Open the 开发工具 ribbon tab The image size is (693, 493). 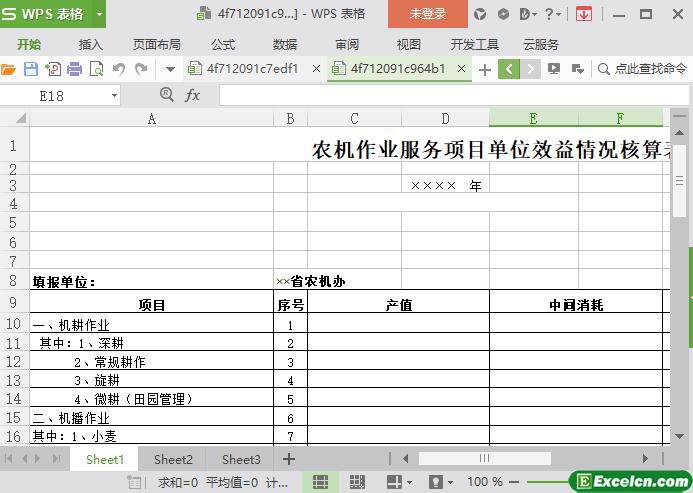click(475, 44)
